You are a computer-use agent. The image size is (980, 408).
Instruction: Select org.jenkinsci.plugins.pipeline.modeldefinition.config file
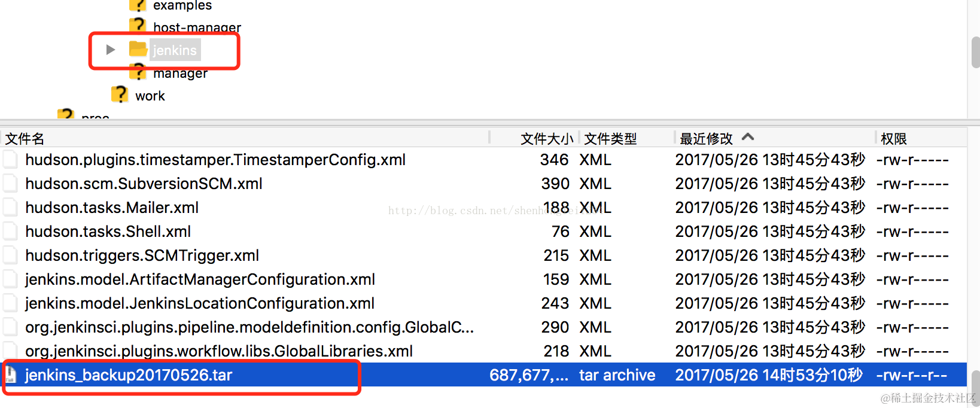pyautogui.click(x=249, y=327)
